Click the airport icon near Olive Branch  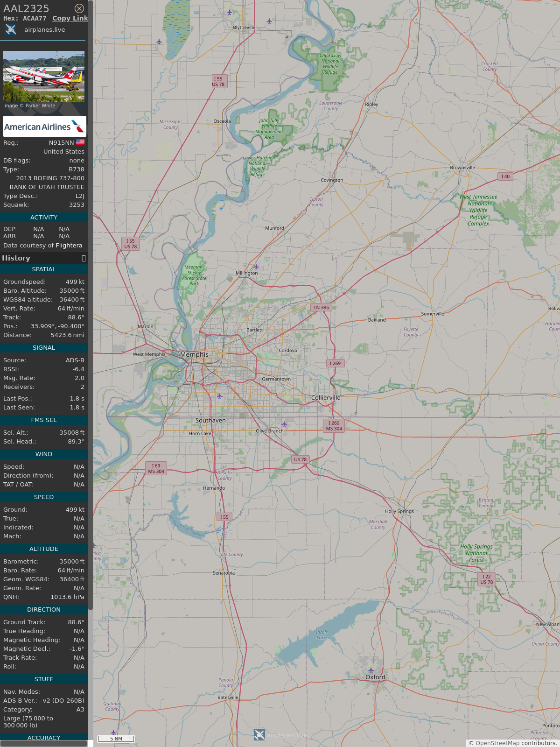[284, 424]
